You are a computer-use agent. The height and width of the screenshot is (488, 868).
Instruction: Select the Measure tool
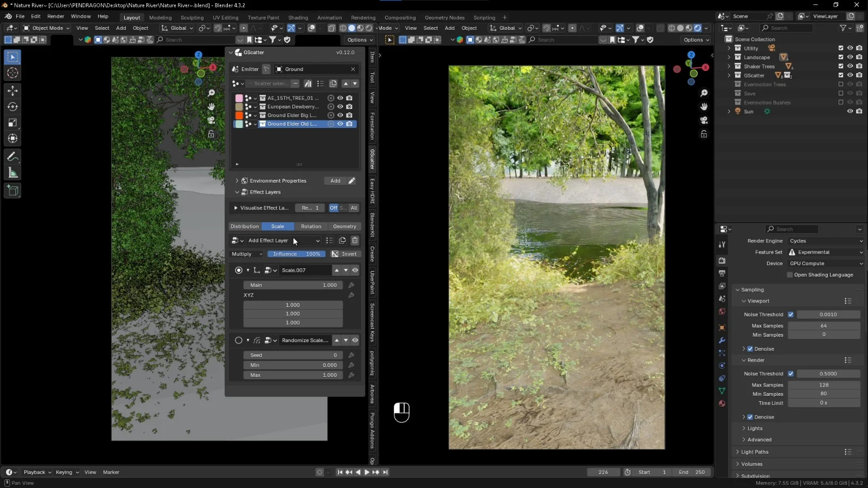[12, 172]
